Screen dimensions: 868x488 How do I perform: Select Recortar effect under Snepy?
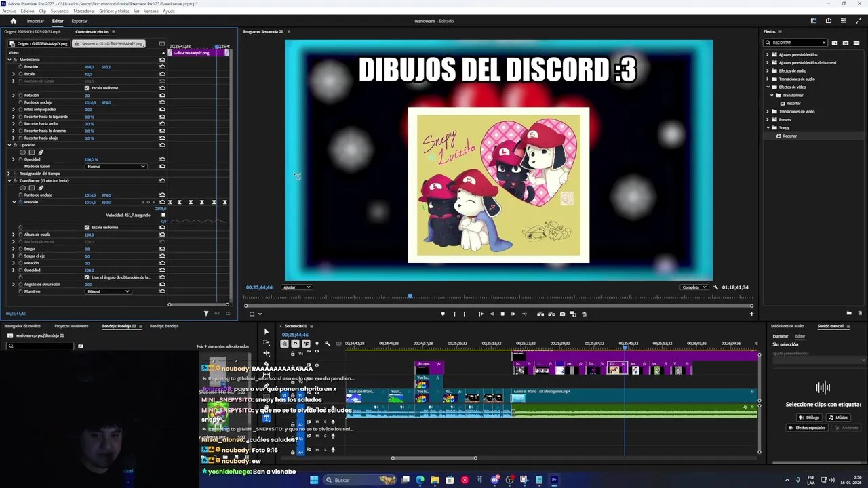coord(789,136)
